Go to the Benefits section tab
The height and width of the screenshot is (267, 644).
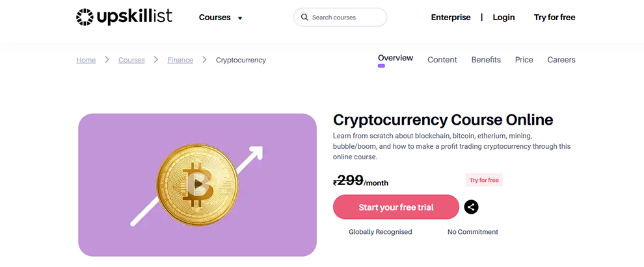pyautogui.click(x=486, y=60)
